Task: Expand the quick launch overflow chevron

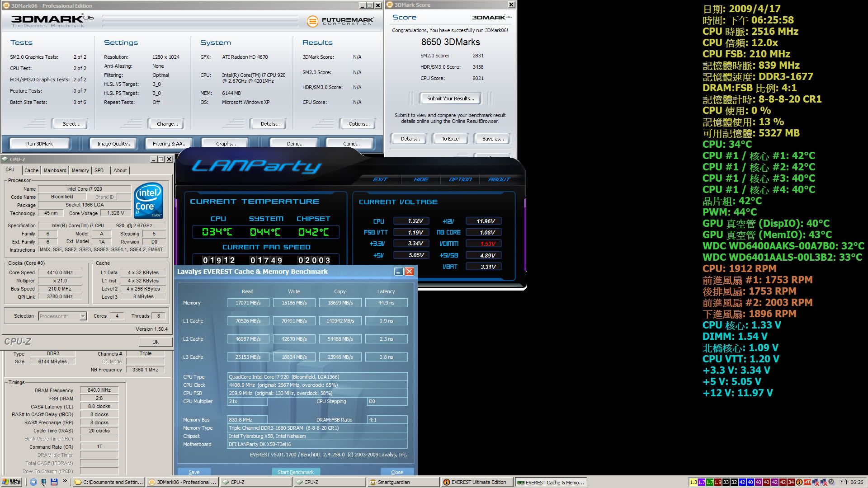Action: [x=65, y=481]
